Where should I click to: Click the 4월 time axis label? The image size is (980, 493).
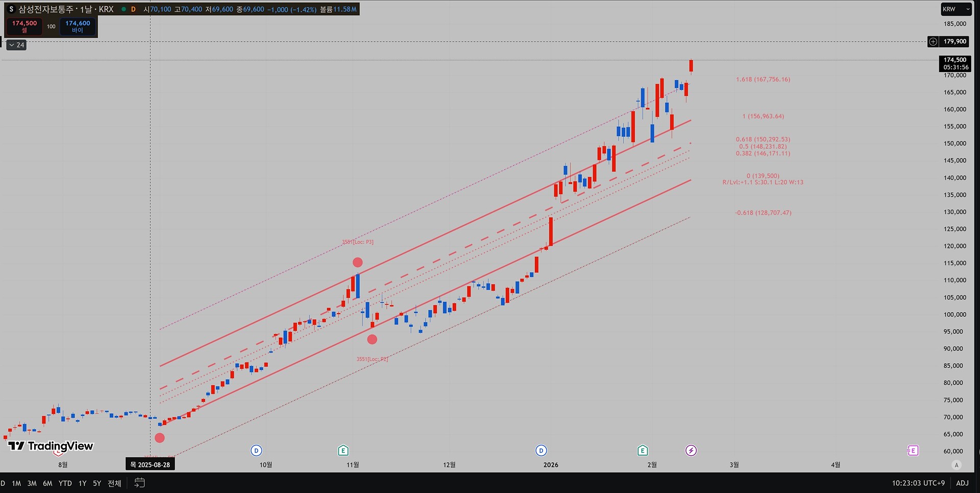836,465
